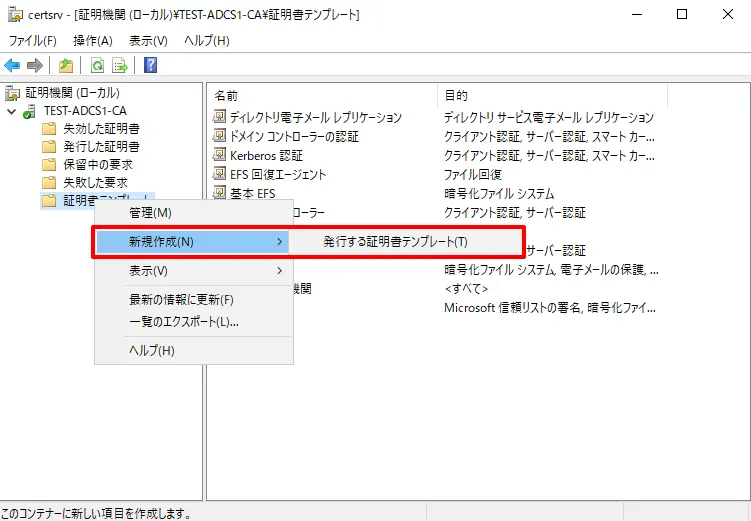Select 失効した証明書 in the tree
751x521 pixels.
point(102,129)
